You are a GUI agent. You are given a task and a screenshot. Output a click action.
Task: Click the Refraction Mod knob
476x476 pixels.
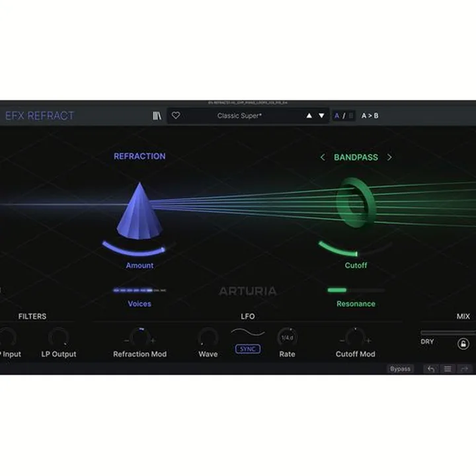click(x=140, y=338)
